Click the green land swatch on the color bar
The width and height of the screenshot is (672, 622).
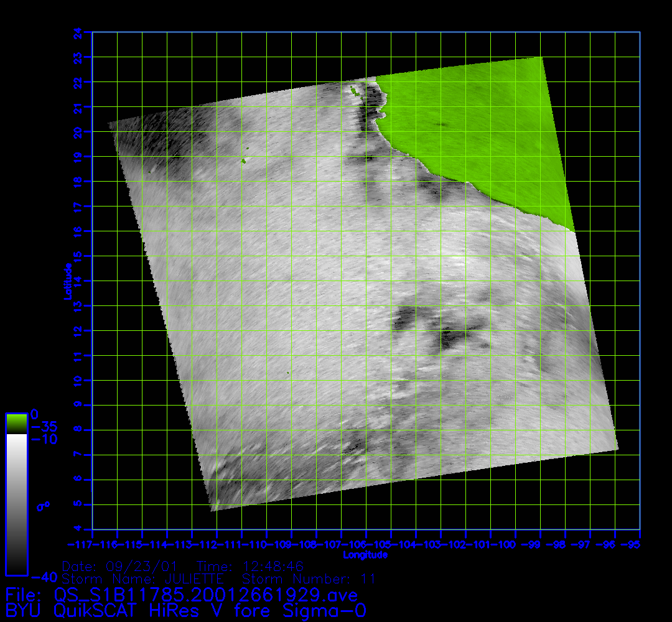pos(16,424)
